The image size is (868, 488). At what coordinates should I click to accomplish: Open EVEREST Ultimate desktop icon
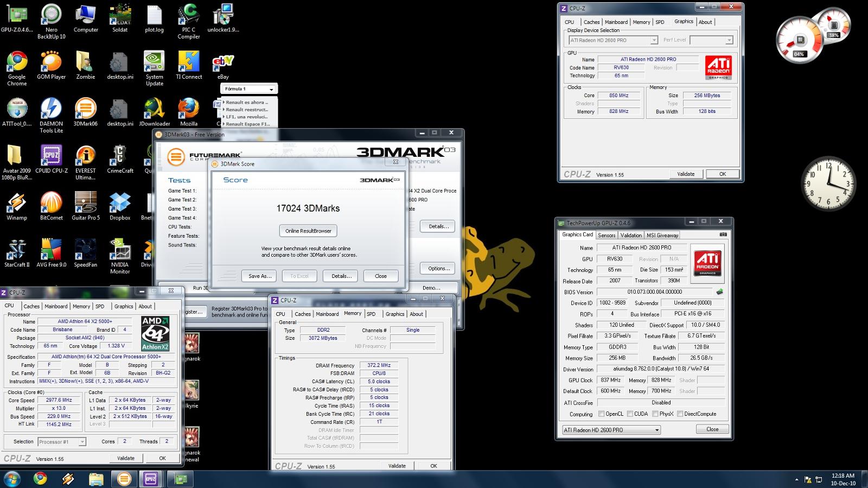86,163
